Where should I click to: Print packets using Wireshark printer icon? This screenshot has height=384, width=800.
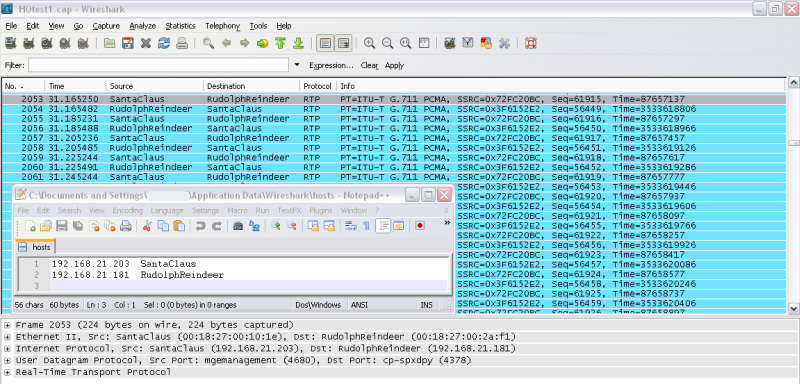coord(182,43)
